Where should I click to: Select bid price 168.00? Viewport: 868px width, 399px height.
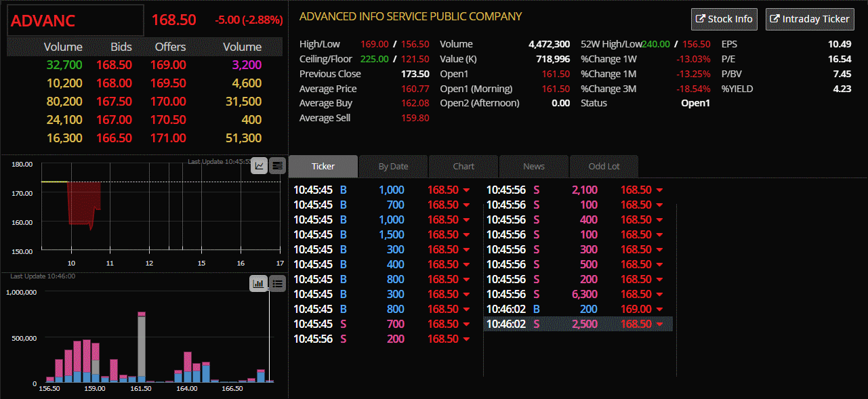click(x=114, y=83)
